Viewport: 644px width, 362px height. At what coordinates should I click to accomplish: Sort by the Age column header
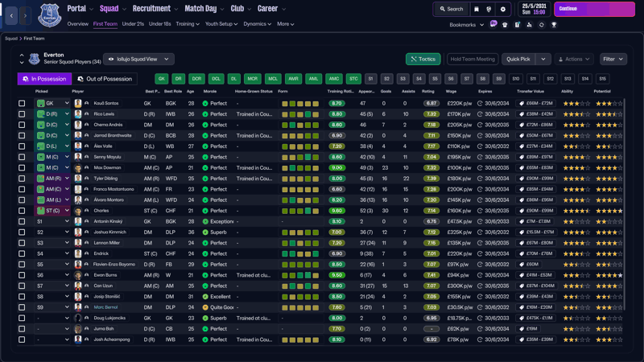191,92
